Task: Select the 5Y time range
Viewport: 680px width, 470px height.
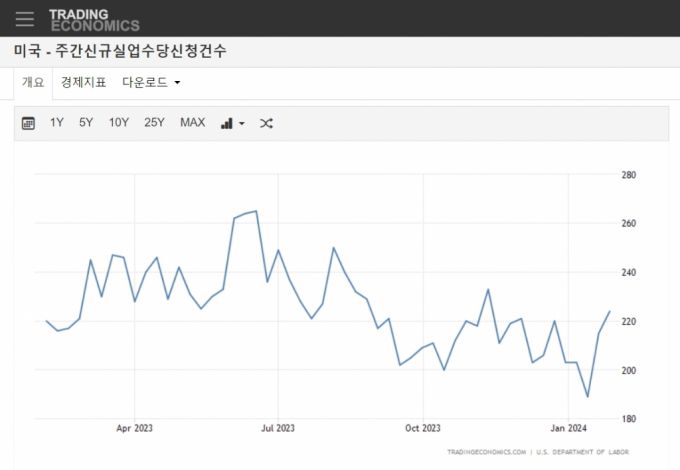Action: pos(86,123)
